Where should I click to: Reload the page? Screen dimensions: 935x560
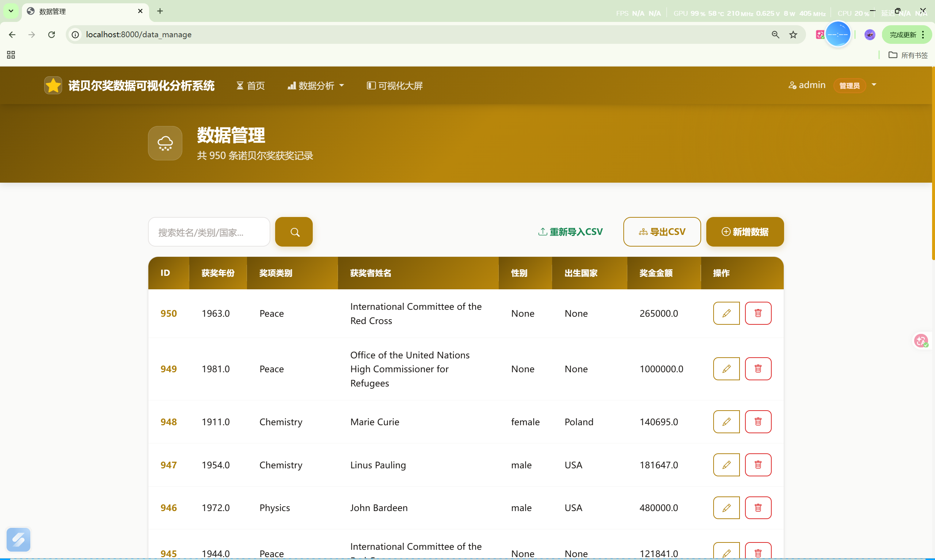tap(52, 35)
